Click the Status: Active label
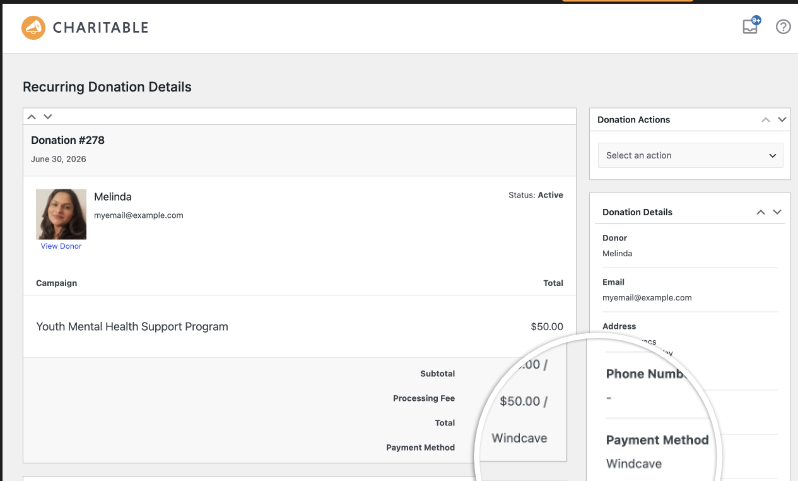 click(x=535, y=195)
